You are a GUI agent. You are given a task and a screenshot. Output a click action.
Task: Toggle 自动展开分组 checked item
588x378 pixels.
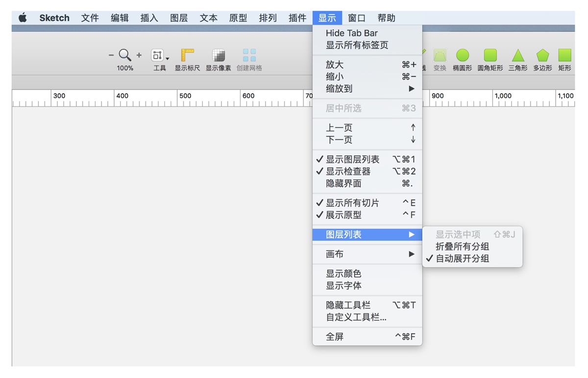tap(472, 258)
